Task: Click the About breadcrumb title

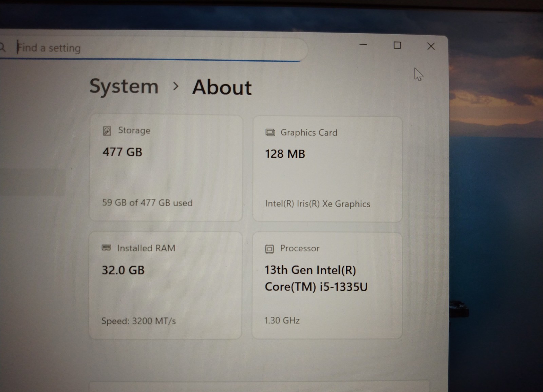Action: 222,87
